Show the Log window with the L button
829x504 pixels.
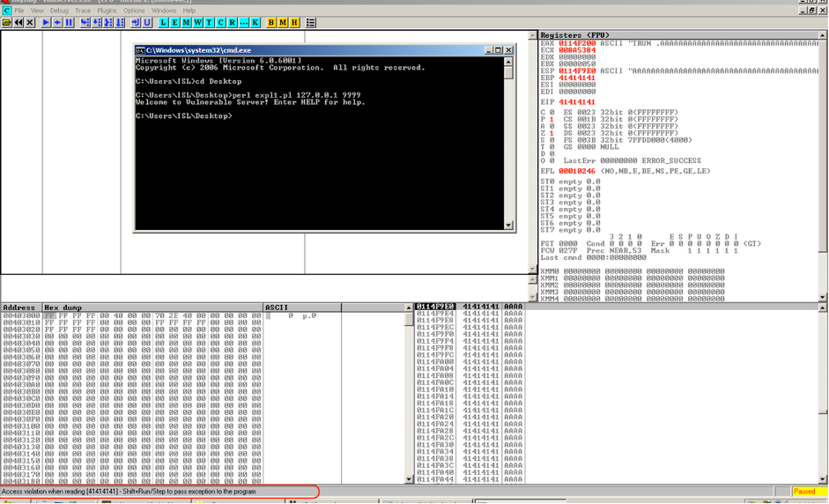[163, 23]
